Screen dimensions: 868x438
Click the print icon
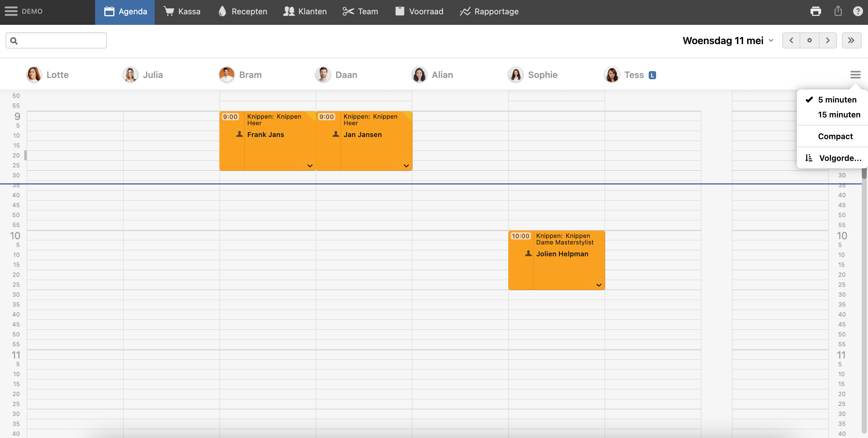815,11
